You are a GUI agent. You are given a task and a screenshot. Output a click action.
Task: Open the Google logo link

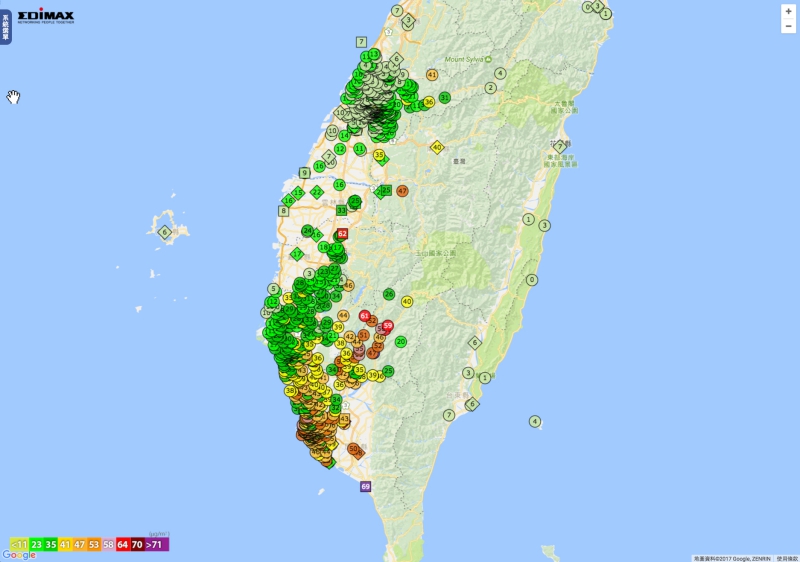19,555
